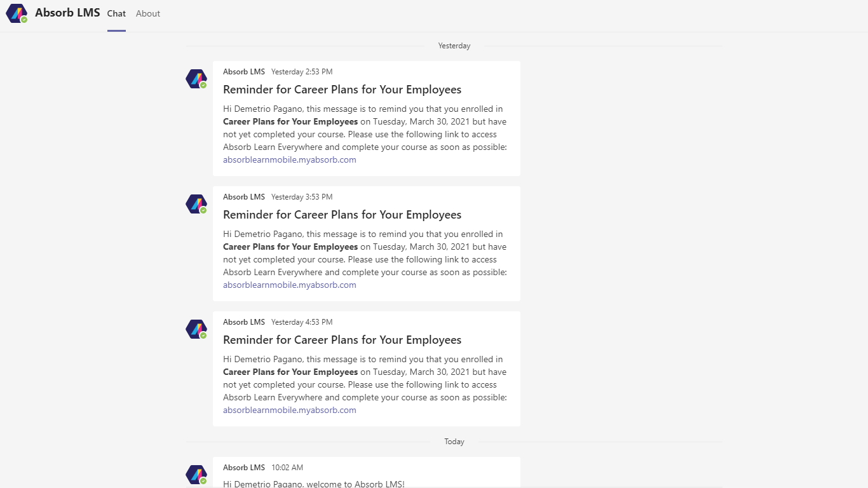
Task: Click sender name 'Absorb LMS' on 10:02 AM message
Action: tap(244, 468)
